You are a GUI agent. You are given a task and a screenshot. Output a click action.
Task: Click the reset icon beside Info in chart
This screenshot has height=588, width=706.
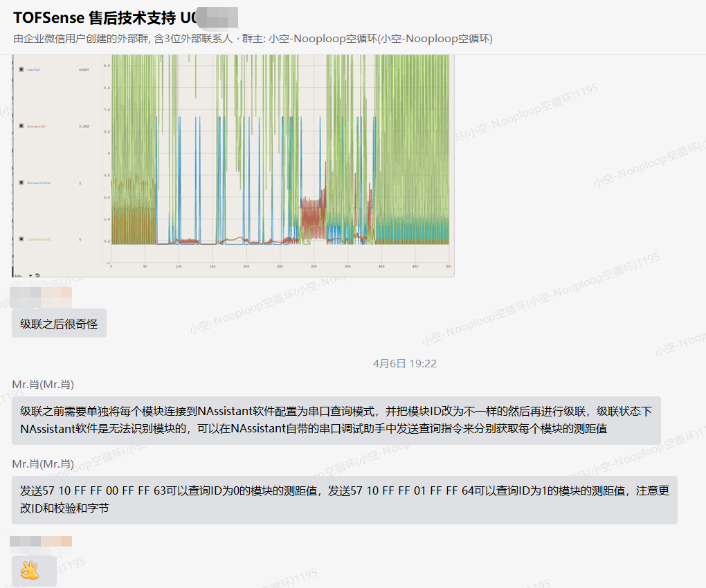[37, 275]
